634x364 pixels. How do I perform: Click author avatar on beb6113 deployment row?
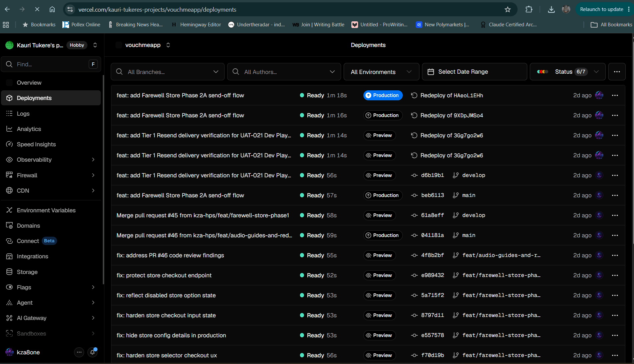tap(599, 195)
